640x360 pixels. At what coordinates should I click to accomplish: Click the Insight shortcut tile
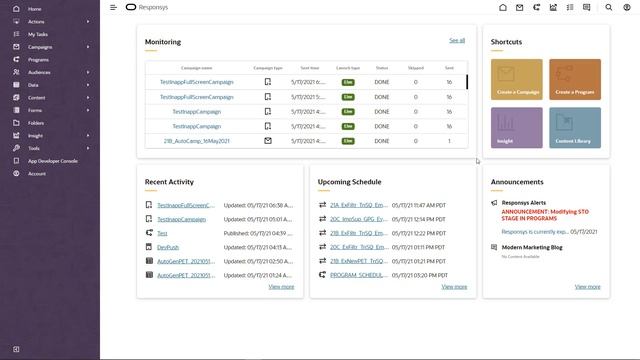pos(517,128)
